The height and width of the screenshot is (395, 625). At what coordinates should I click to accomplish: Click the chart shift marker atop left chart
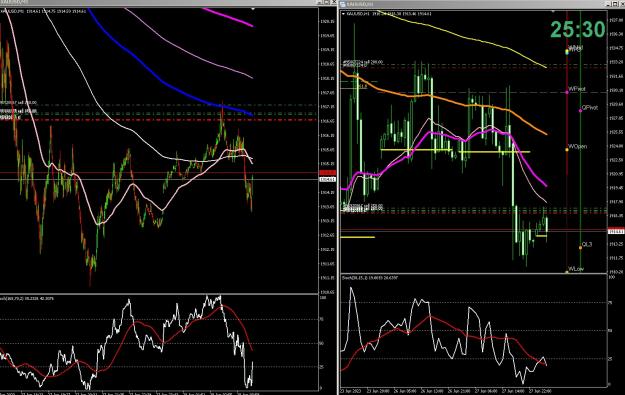253,8
